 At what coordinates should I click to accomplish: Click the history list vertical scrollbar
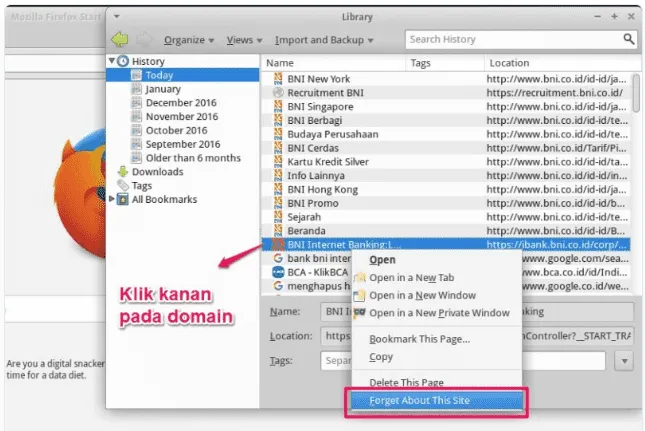click(636, 93)
